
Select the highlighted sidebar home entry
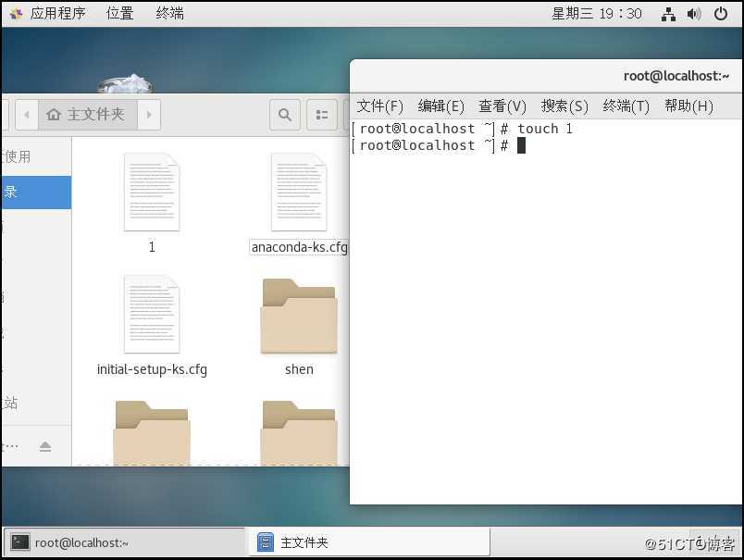click(36, 193)
